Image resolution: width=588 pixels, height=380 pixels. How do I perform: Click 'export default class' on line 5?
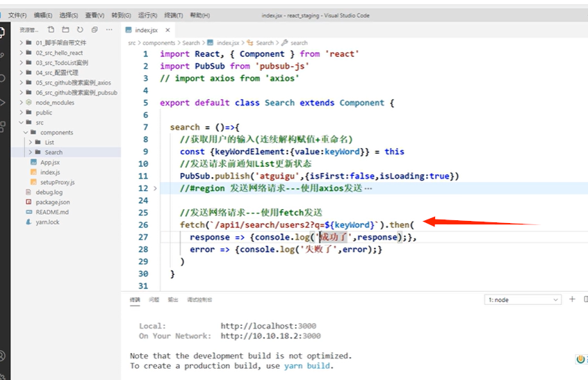(x=210, y=103)
